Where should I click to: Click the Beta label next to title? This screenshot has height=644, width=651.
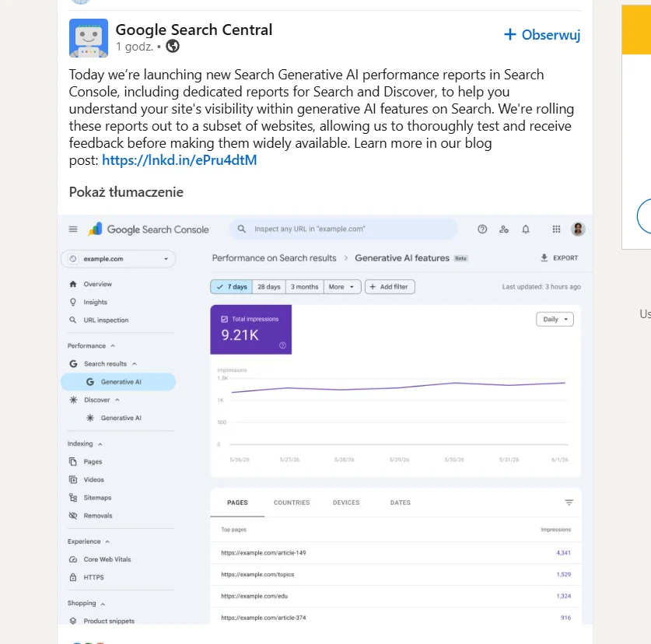pyautogui.click(x=460, y=258)
